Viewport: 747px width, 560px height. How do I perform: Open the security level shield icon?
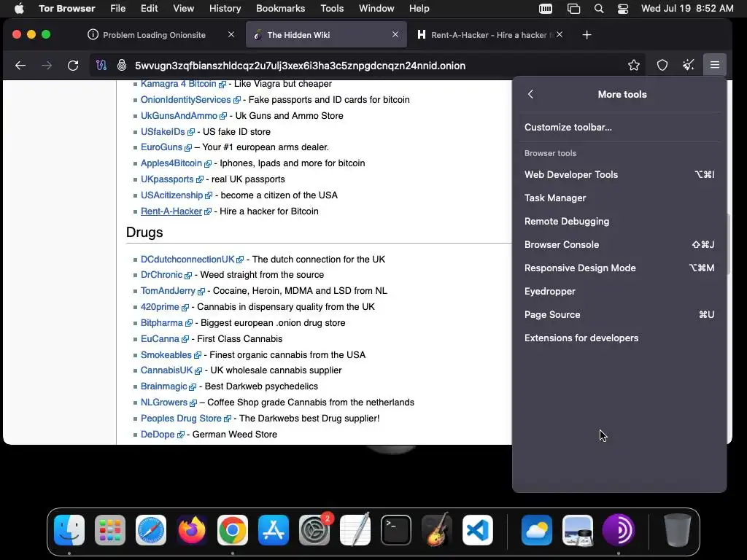(x=662, y=65)
